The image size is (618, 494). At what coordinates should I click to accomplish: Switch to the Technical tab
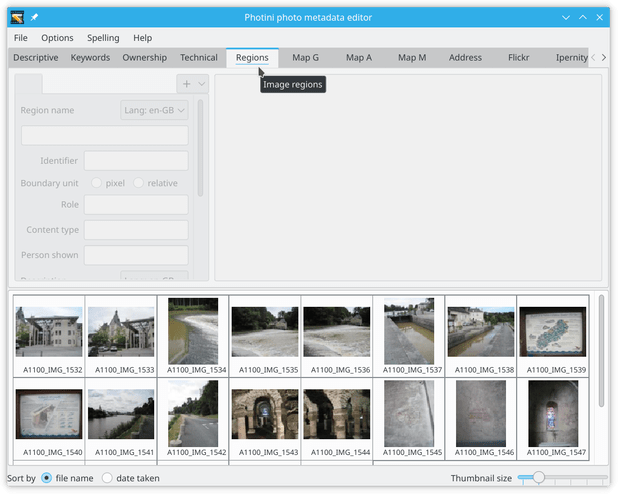point(199,58)
